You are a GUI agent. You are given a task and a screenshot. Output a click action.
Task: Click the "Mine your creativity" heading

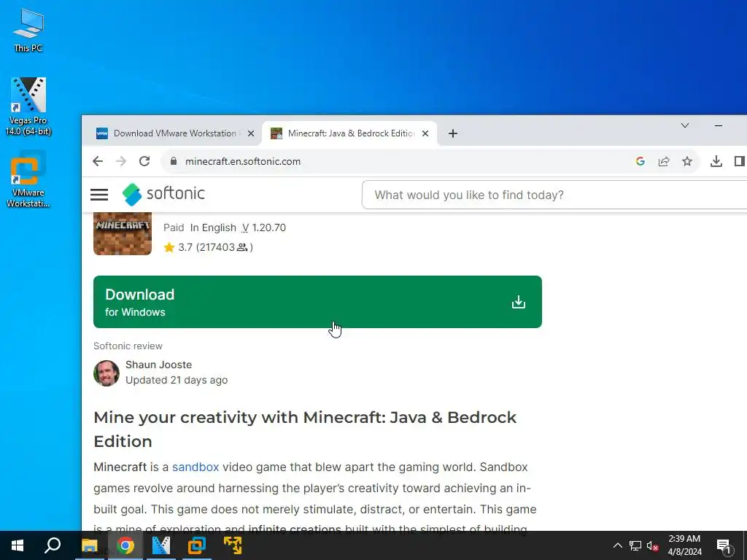click(x=305, y=429)
